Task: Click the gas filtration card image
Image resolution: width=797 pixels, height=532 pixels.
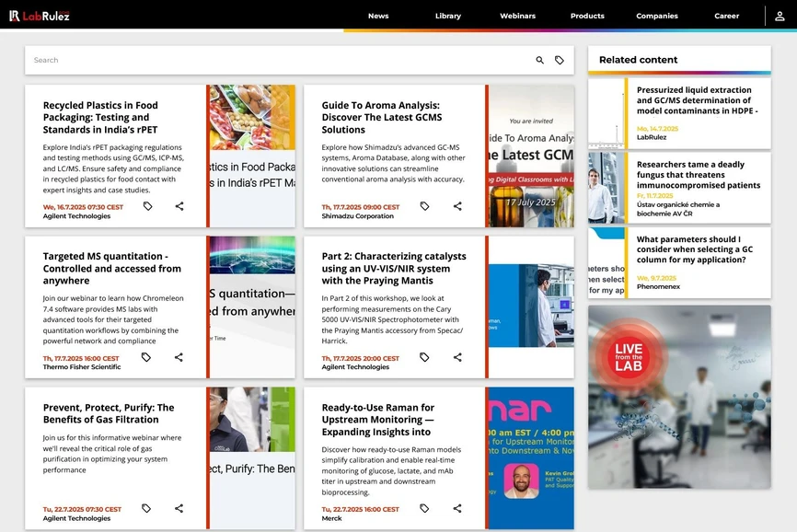Action: (252, 457)
